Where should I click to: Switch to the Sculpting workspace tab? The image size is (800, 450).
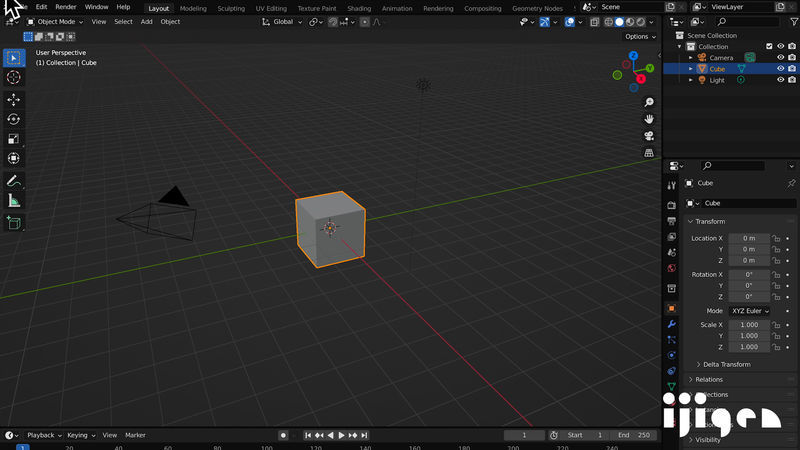coord(231,8)
